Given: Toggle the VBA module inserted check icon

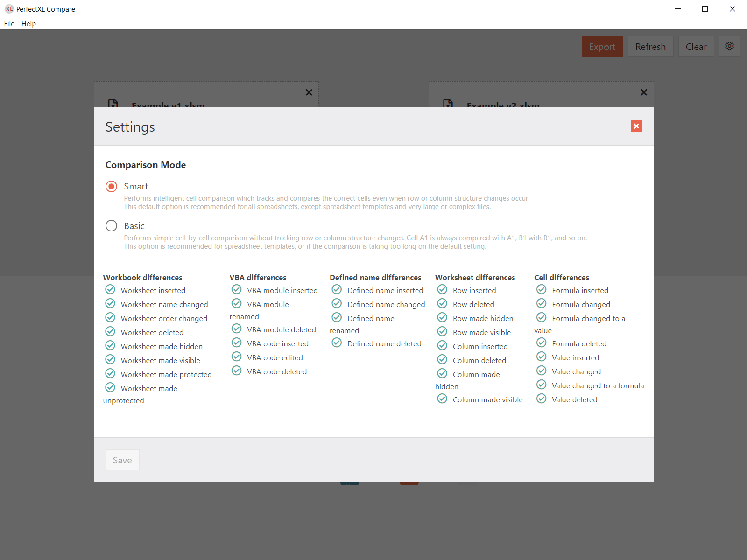Looking at the screenshot, I should [x=237, y=290].
